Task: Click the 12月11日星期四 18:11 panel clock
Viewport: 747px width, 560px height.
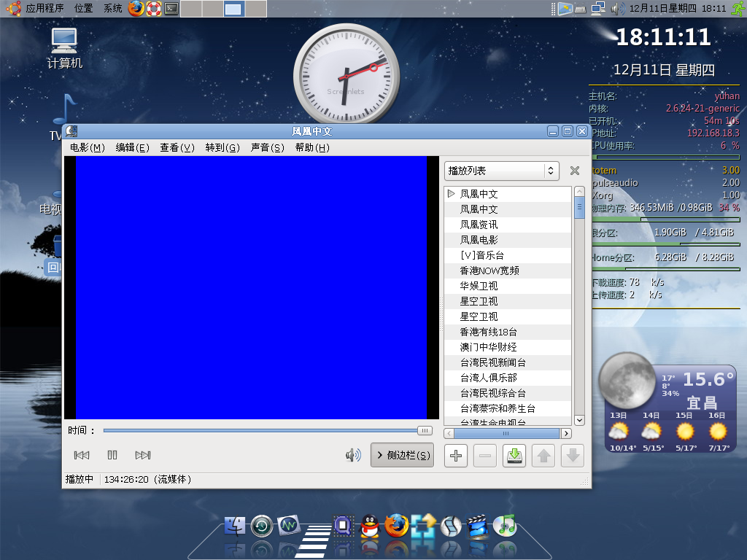Action: click(678, 8)
